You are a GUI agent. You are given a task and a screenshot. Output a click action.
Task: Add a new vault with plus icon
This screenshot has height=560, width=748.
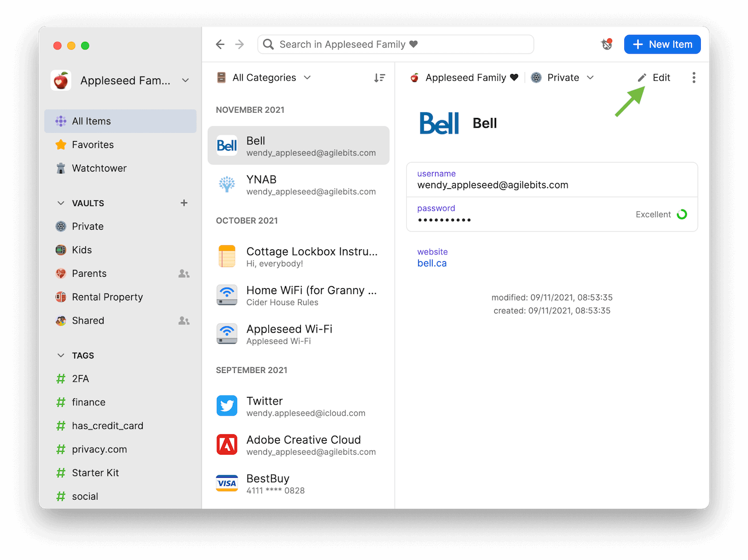184,203
